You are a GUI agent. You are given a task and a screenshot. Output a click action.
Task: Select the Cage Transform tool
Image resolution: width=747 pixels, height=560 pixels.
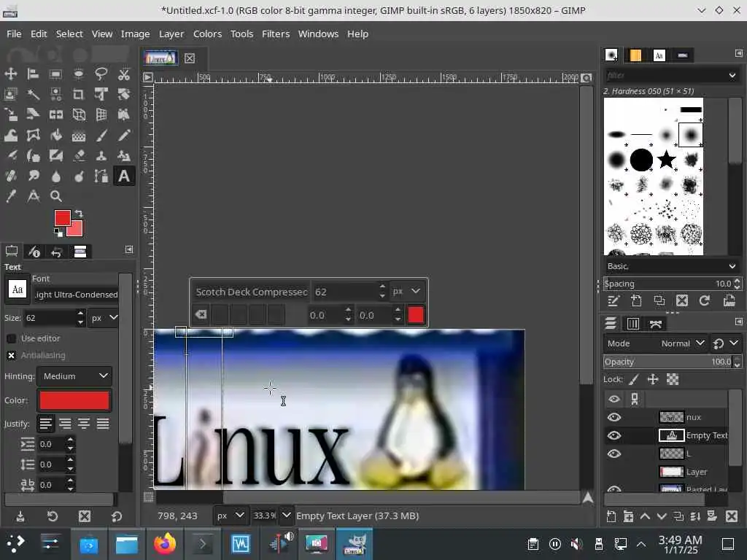click(33, 135)
